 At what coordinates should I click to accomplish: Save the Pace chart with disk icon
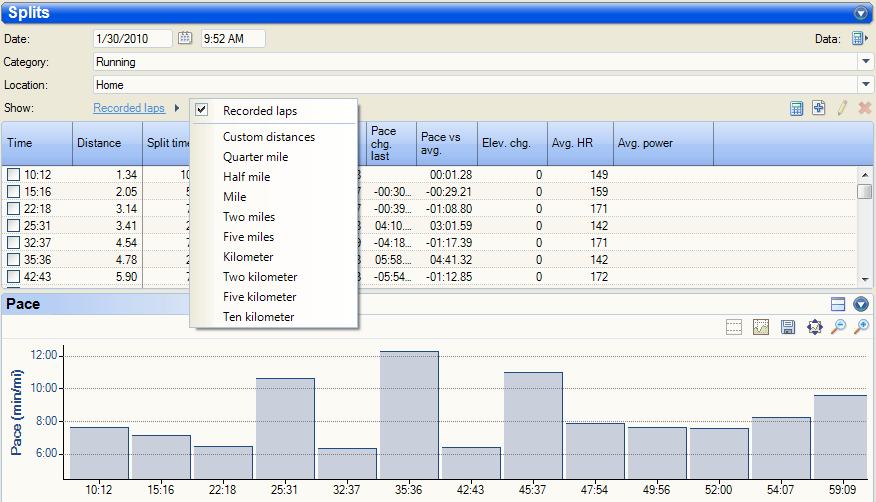tap(788, 327)
